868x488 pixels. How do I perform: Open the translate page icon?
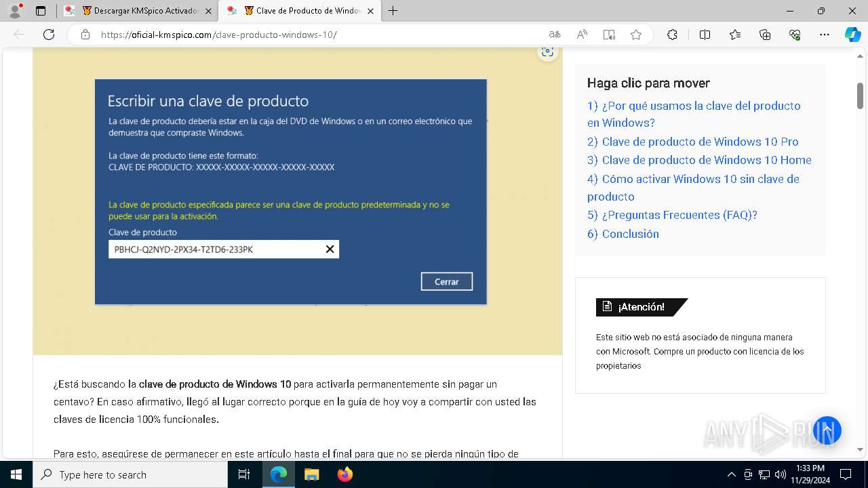tap(555, 35)
